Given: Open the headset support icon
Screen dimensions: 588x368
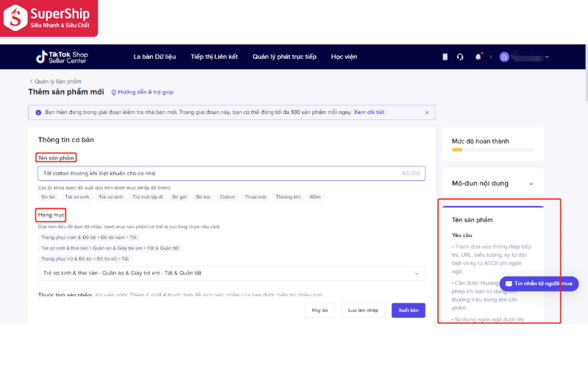Looking at the screenshot, I should tap(460, 57).
